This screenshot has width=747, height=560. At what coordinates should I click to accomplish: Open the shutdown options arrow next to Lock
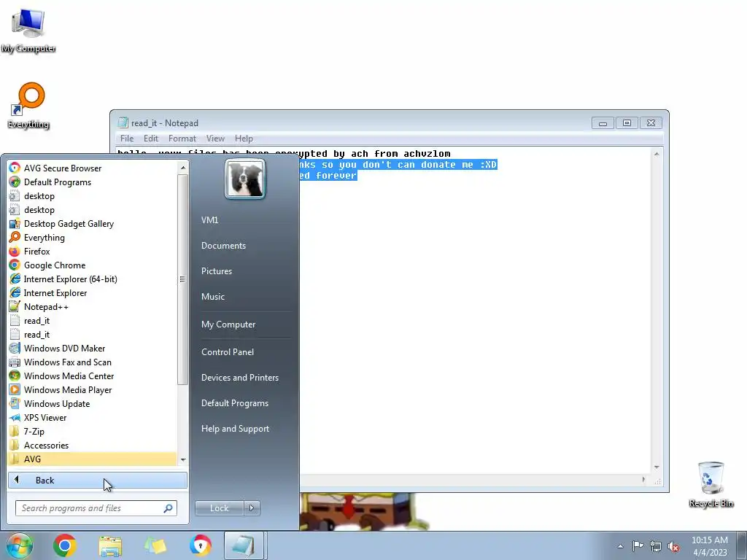(252, 508)
